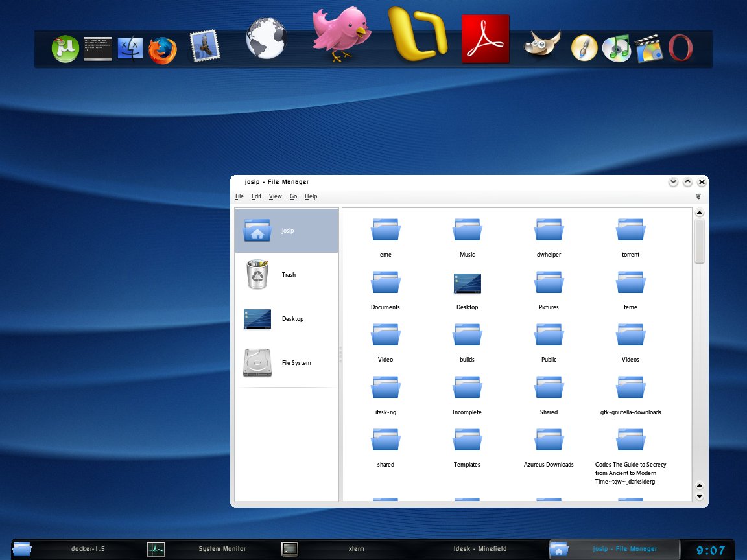This screenshot has width=747, height=560.
Task: Click the Xfce mouse icon in the menu bar
Action: coord(698,196)
